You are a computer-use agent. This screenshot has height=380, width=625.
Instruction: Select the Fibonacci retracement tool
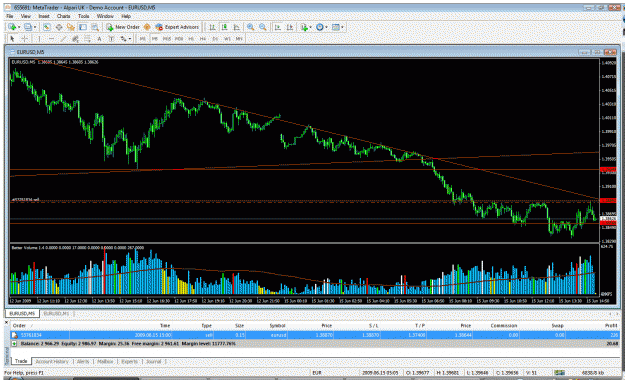pyautogui.click(x=87, y=39)
